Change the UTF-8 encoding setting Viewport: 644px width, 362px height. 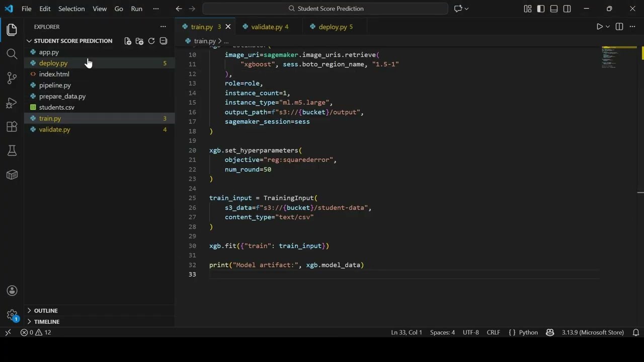[471, 332]
